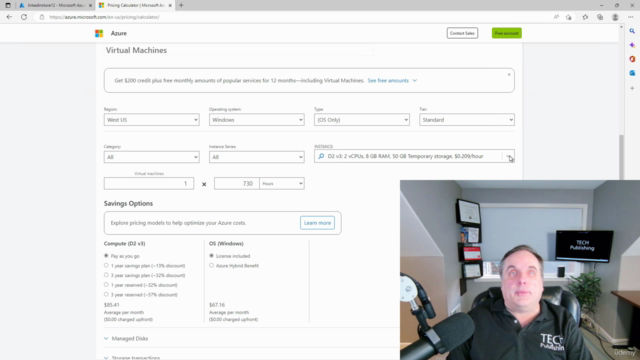Image resolution: width=640 pixels, height=360 pixels.
Task: Open the Hours unit dropdown
Action: point(282,184)
